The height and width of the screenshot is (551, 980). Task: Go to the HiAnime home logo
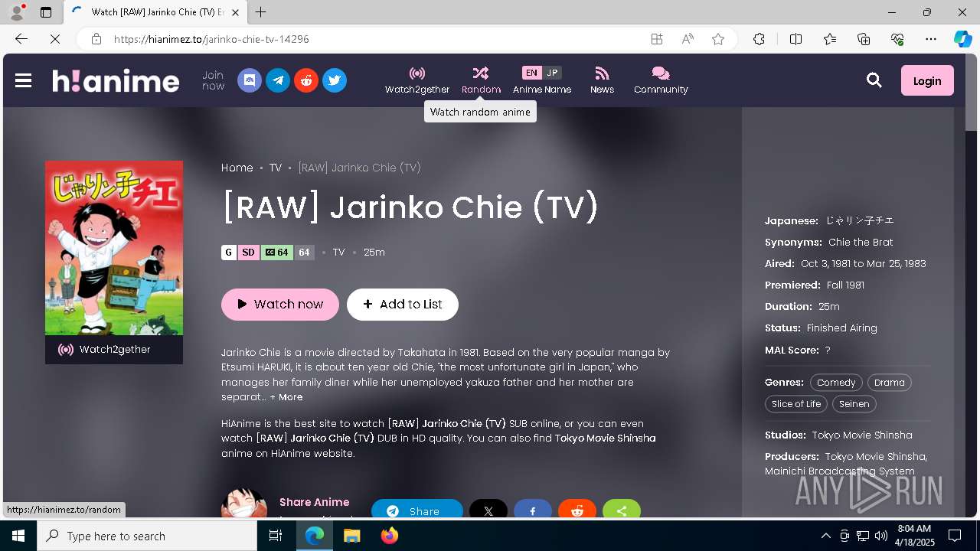[x=116, y=80]
